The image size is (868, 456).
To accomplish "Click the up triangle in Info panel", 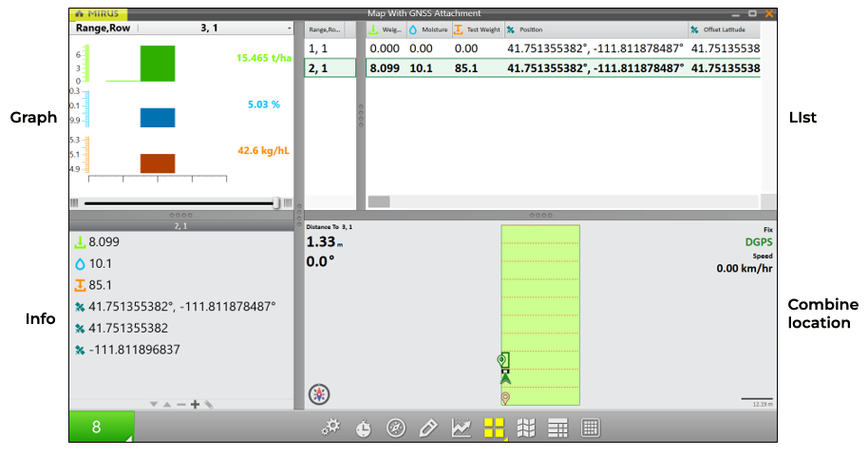I will 167,405.
